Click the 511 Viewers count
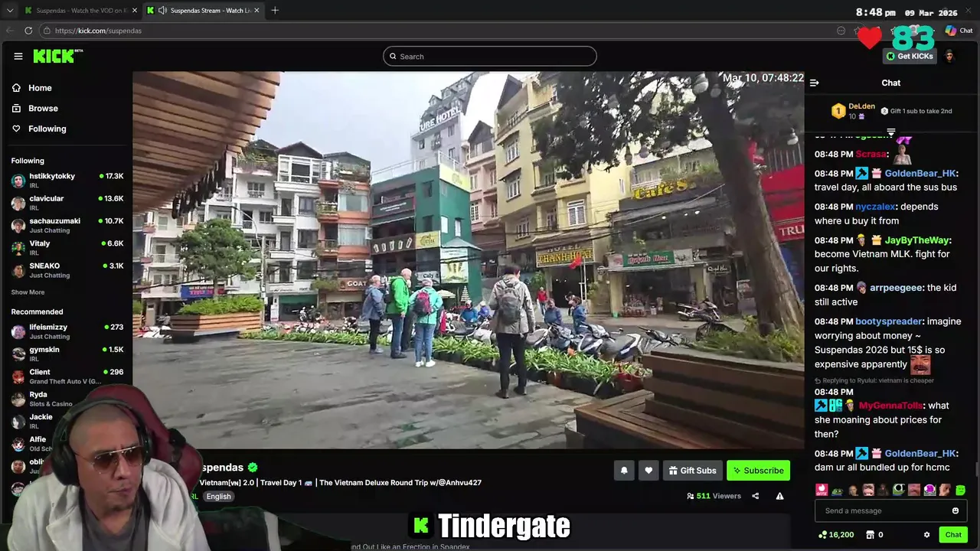Image resolution: width=980 pixels, height=551 pixels. pyautogui.click(x=714, y=496)
